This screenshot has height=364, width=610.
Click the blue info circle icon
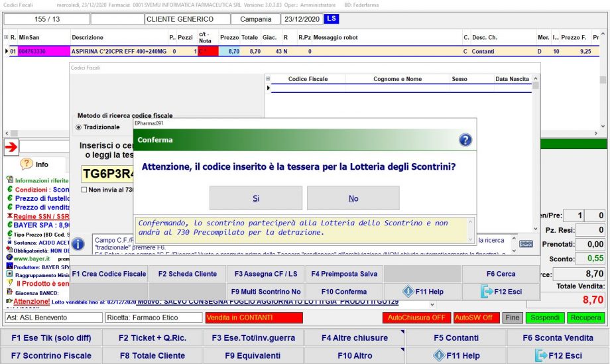click(x=78, y=244)
